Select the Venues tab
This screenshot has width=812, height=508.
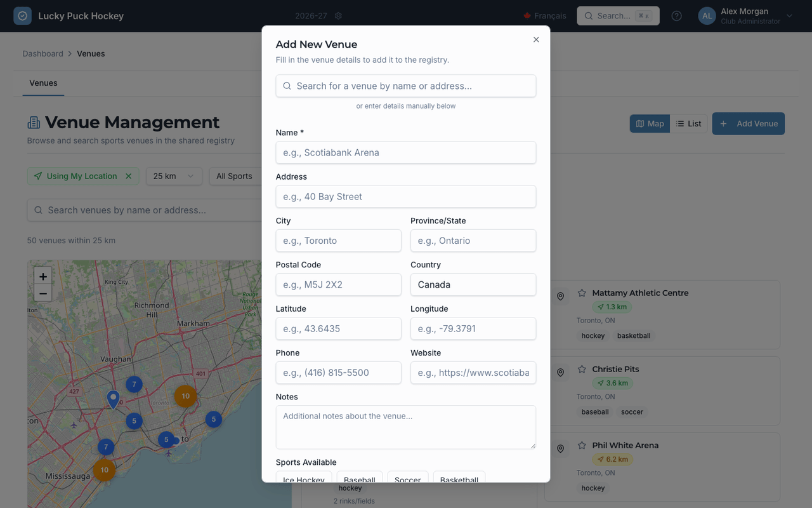coord(43,83)
